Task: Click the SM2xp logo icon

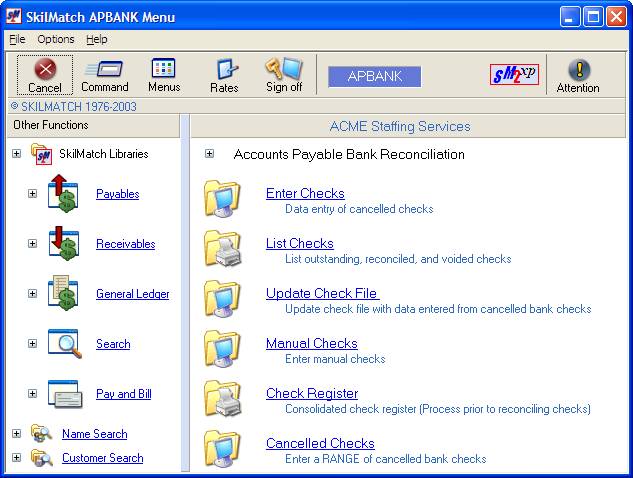Action: [514, 75]
